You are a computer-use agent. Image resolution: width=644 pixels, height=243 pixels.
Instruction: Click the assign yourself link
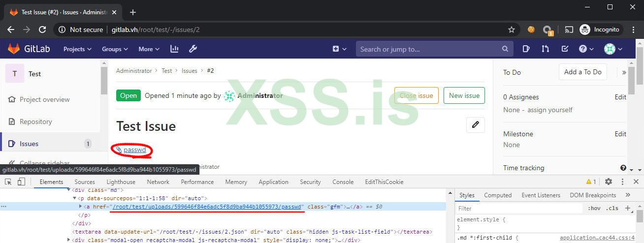550,110
